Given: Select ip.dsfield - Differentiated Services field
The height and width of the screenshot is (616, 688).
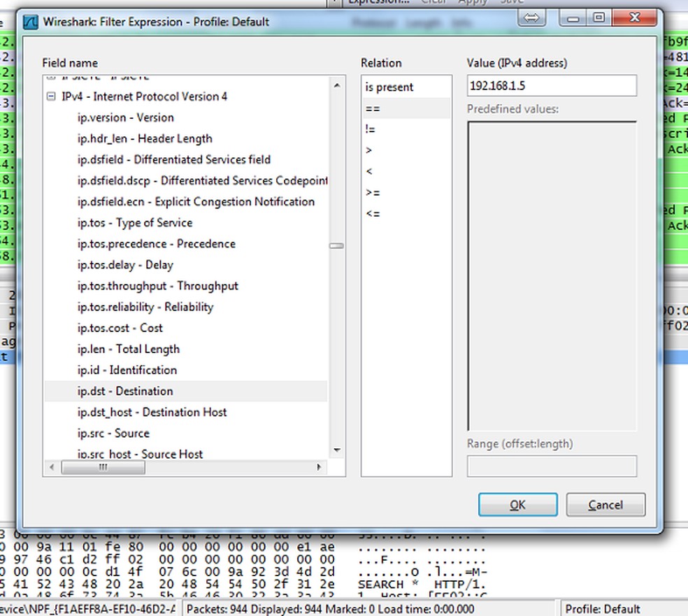Looking at the screenshot, I should (174, 159).
